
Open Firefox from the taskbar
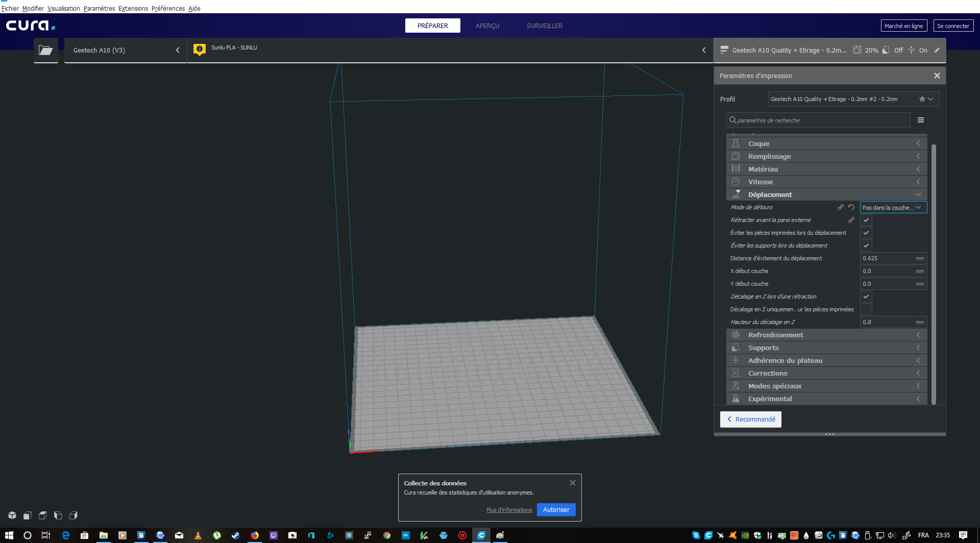tap(255, 535)
